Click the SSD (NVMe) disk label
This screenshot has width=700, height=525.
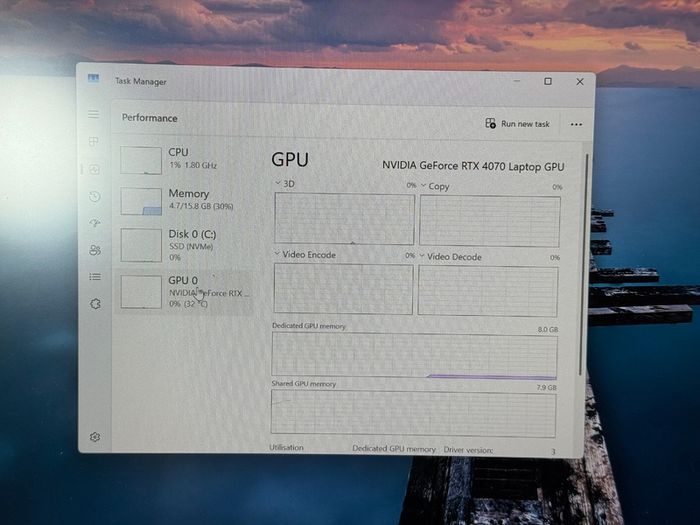tap(191, 246)
